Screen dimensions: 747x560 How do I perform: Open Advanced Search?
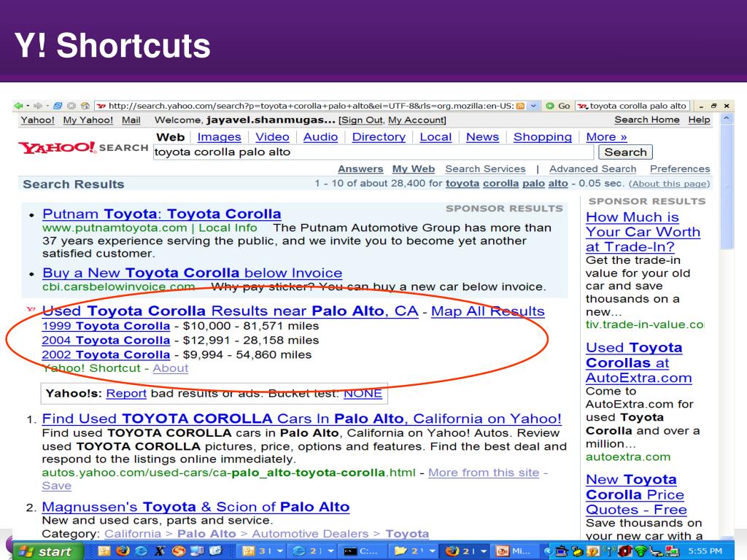[x=592, y=169]
